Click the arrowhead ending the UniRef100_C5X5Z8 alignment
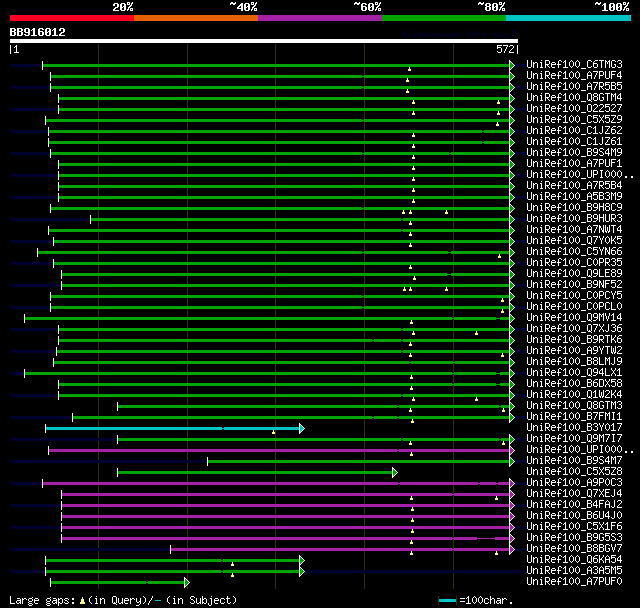640x608 pixels. tap(395, 473)
